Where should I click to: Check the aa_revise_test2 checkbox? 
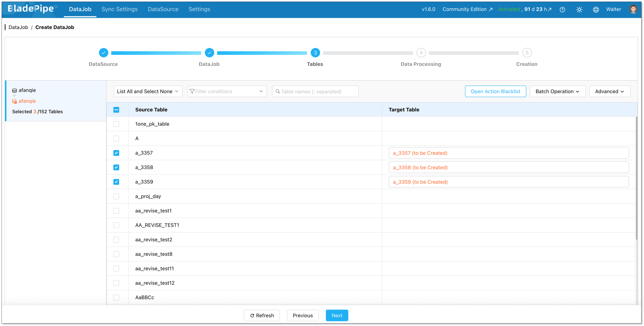coord(116,240)
